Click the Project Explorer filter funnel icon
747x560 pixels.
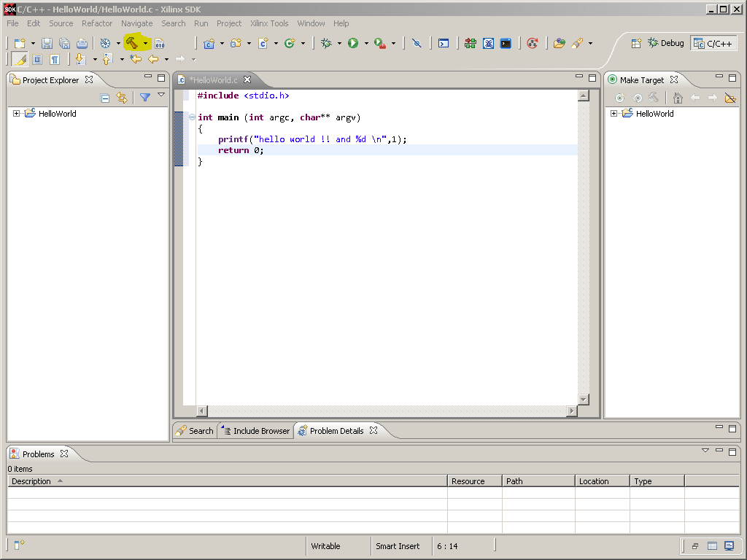[145, 98]
